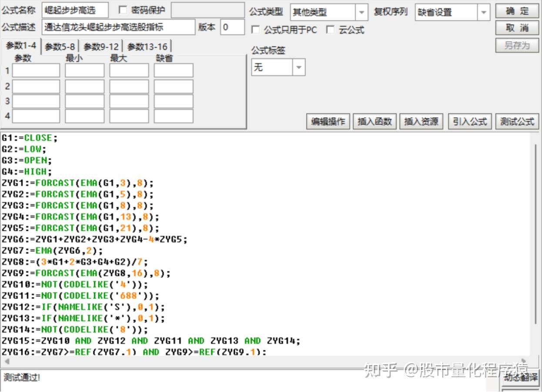
Task: Click row 1 参数 name field
Action: point(36,70)
